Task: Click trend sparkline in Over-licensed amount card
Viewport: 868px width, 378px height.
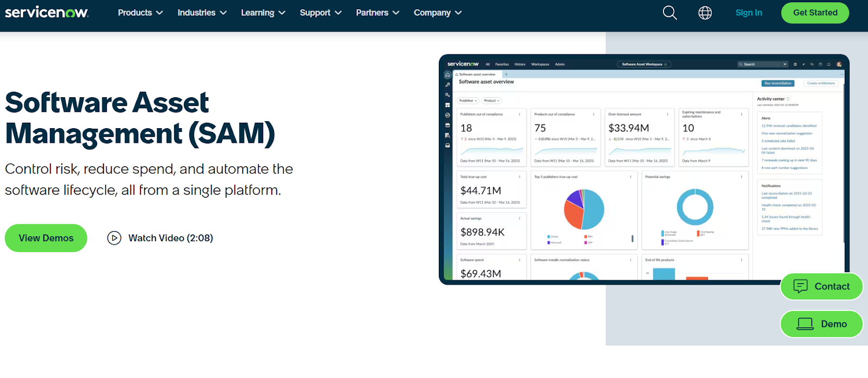Action: point(639,150)
